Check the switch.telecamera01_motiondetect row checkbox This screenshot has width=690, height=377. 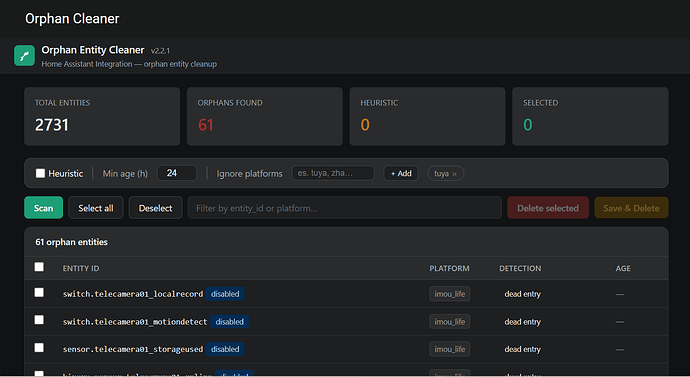pos(39,320)
